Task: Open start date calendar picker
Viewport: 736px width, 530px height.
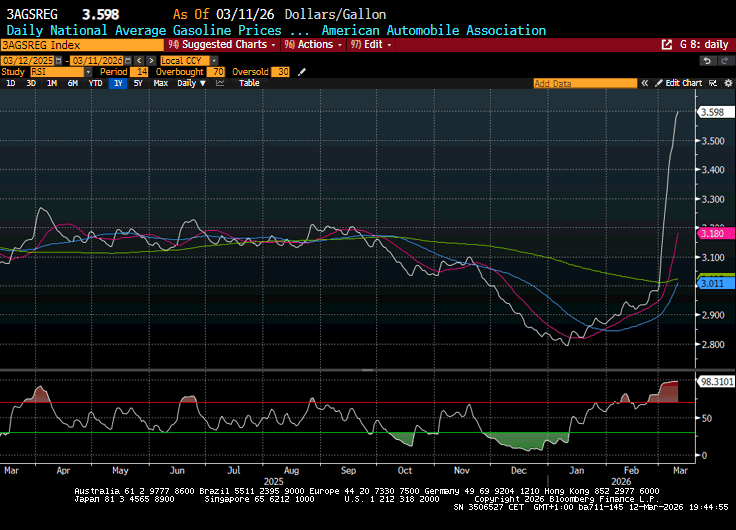Action: [x=60, y=60]
